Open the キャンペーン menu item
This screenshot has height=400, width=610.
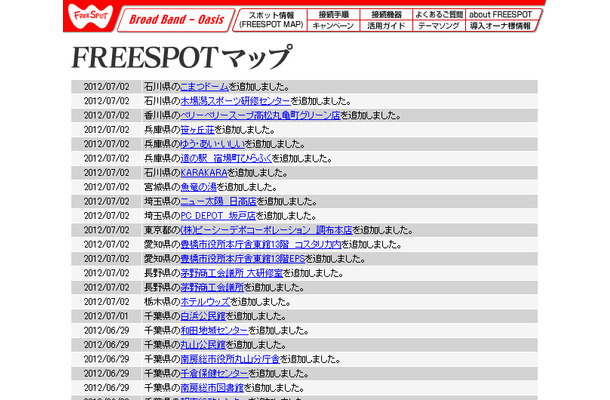[333, 26]
